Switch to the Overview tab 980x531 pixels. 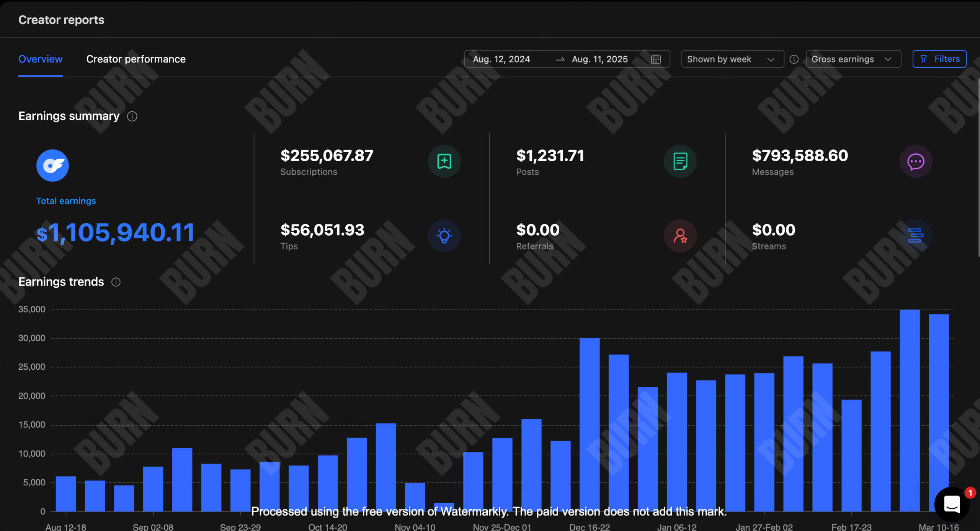[40, 59]
